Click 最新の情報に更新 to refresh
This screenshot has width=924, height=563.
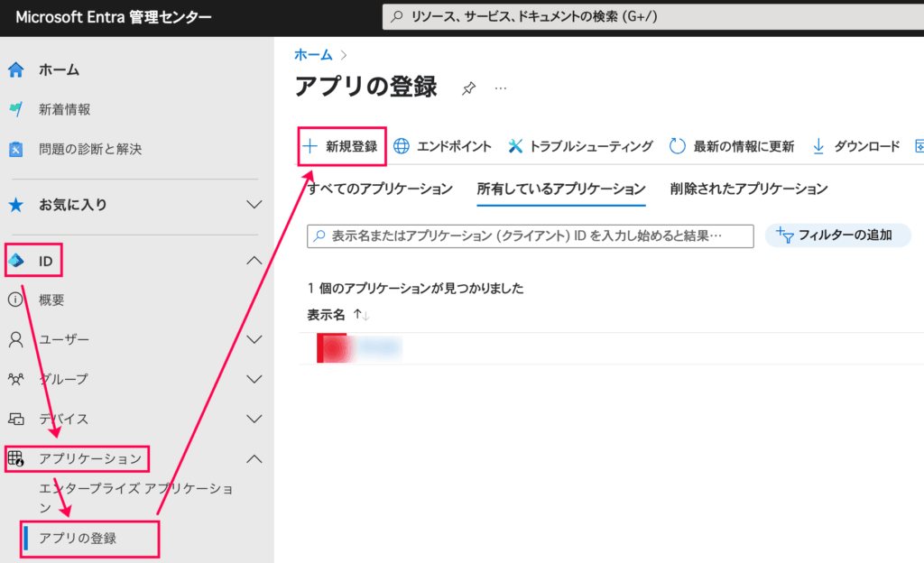(x=732, y=146)
